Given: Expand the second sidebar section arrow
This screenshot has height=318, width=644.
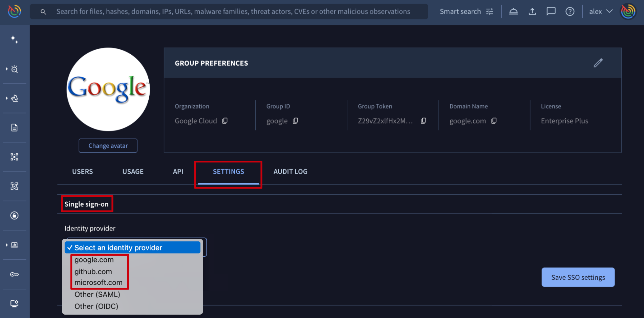Looking at the screenshot, I should [7, 98].
